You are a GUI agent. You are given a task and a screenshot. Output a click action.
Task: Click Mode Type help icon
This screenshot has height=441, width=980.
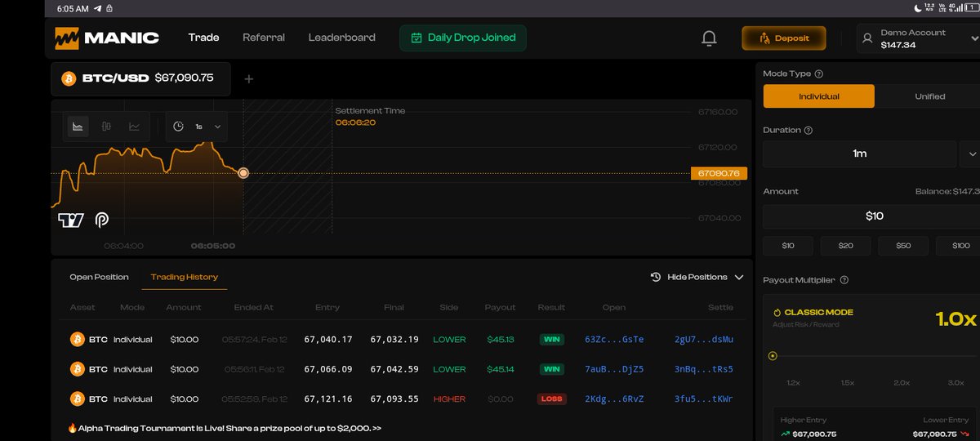[819, 73]
